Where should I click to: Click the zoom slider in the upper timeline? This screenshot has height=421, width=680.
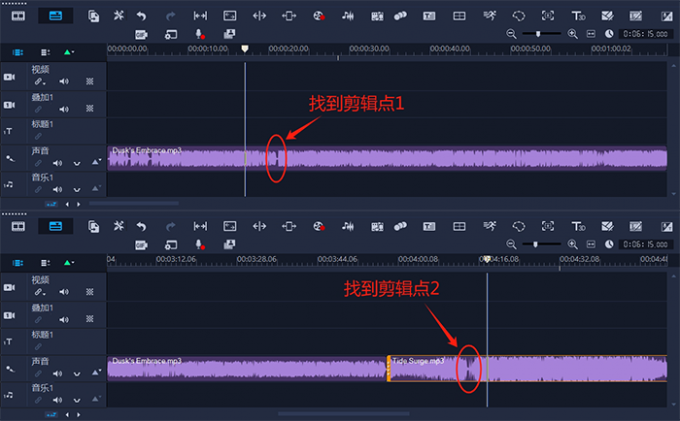coord(542,34)
